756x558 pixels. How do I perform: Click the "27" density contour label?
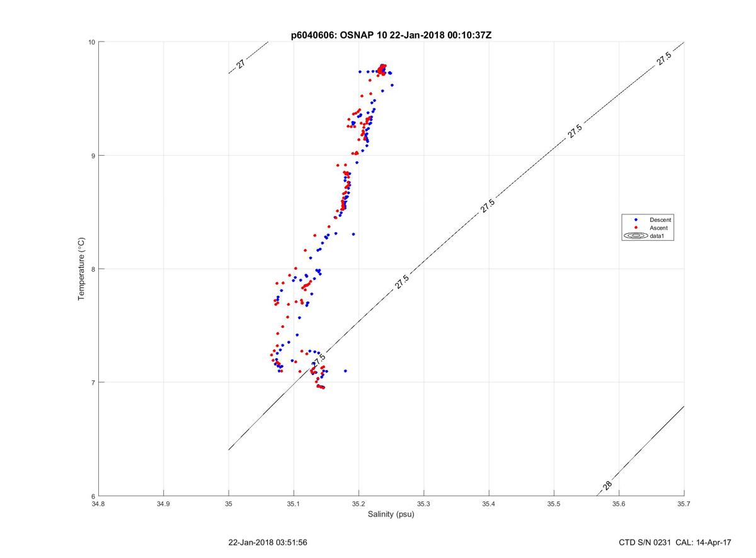tap(241, 64)
